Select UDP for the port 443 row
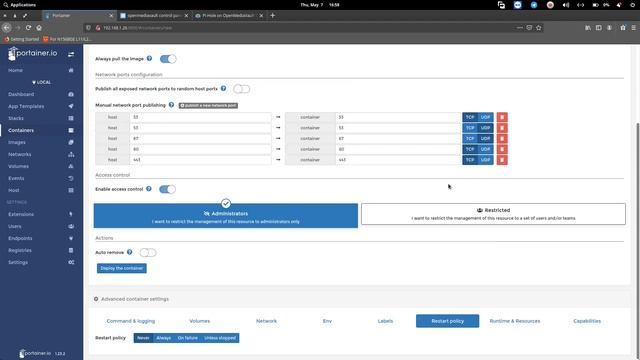The height and width of the screenshot is (360, 640). 485,160
